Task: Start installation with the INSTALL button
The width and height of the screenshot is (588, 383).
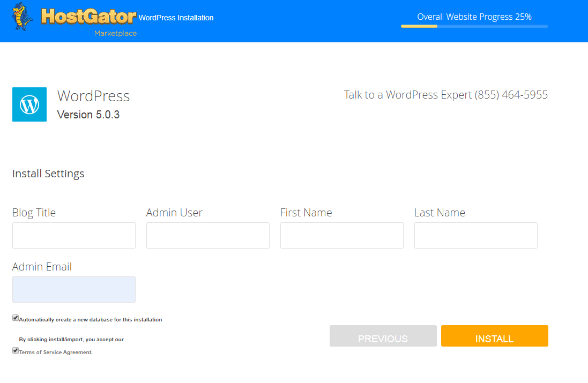Action: coord(494,336)
